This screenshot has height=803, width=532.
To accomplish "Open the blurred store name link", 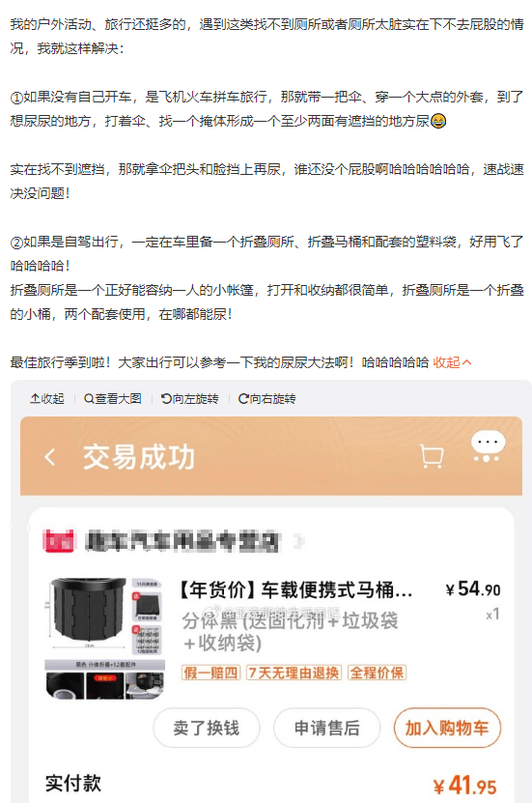I will [183, 542].
